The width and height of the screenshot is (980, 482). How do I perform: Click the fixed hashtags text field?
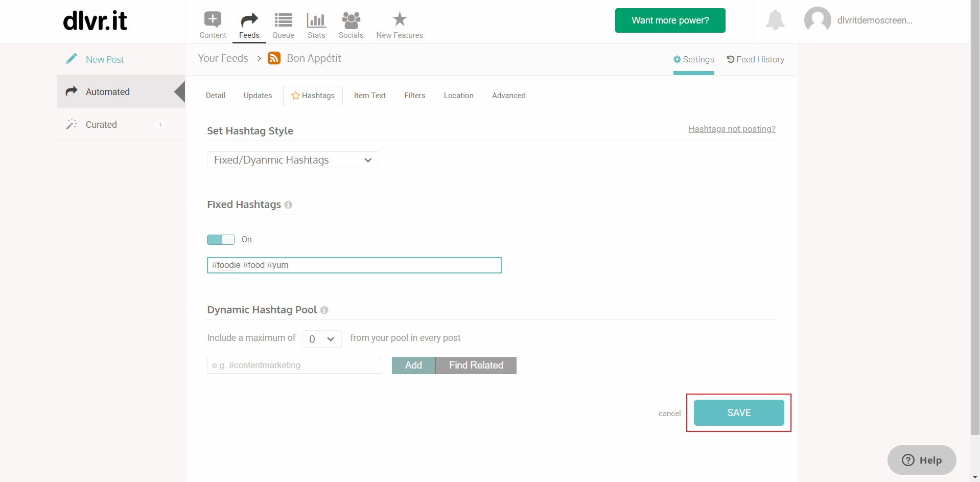tap(354, 265)
